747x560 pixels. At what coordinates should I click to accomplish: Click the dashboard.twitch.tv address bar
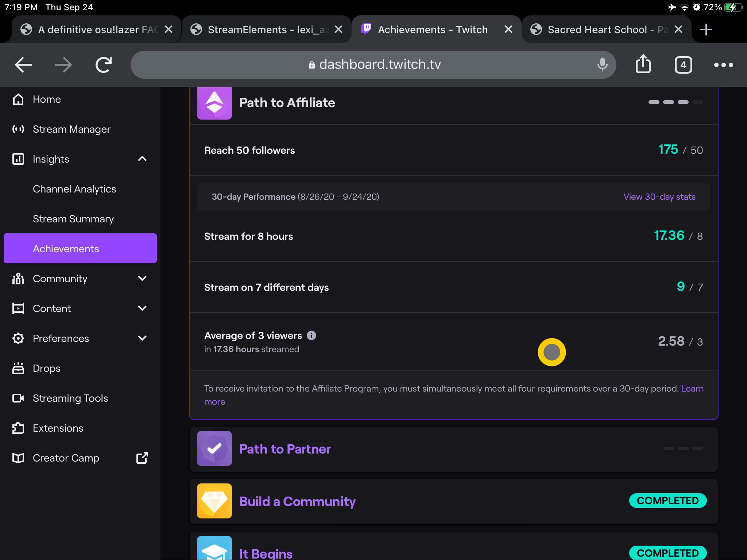379,65
